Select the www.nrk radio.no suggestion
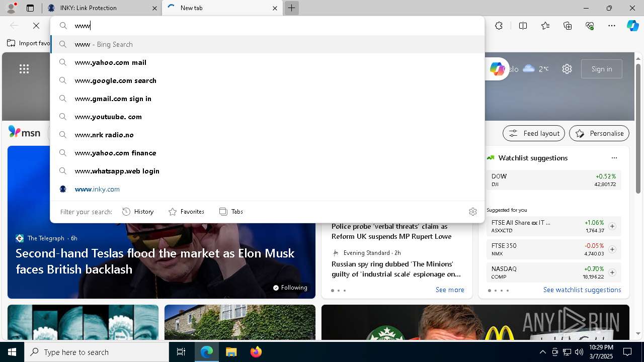This screenshot has height=362, width=644. pos(267,135)
